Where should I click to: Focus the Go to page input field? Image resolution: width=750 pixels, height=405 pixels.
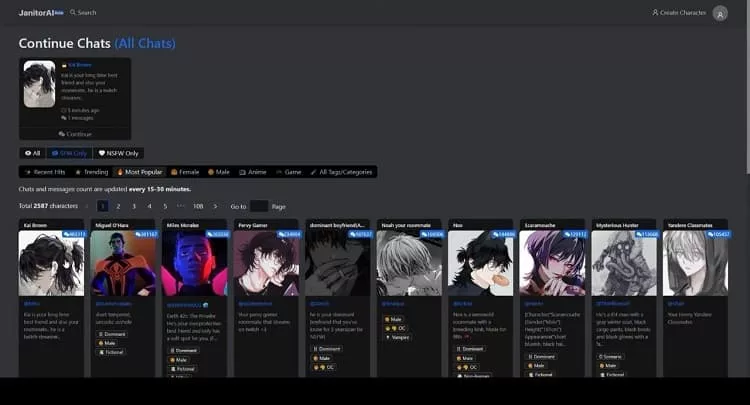pos(259,207)
